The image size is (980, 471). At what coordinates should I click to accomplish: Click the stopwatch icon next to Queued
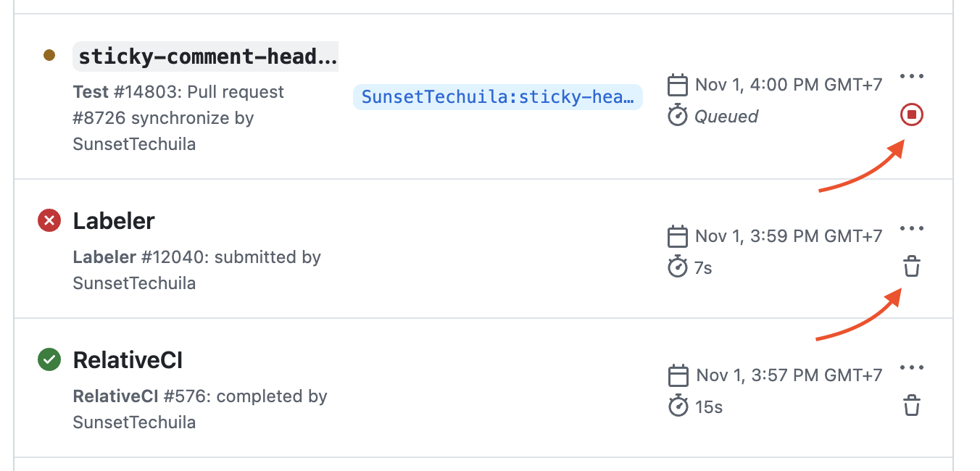(x=677, y=116)
